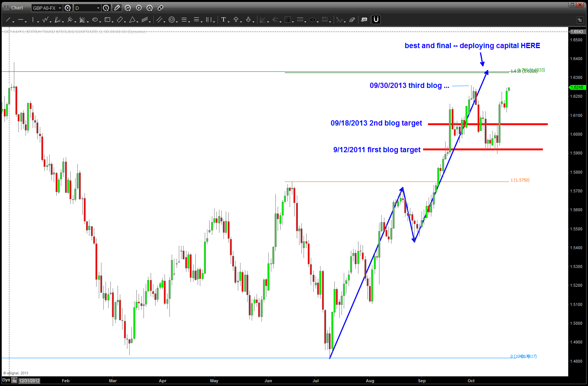Click the Dyn label at bottom left
Image resolution: width=588 pixels, height=386 pixels.
pos(6,380)
